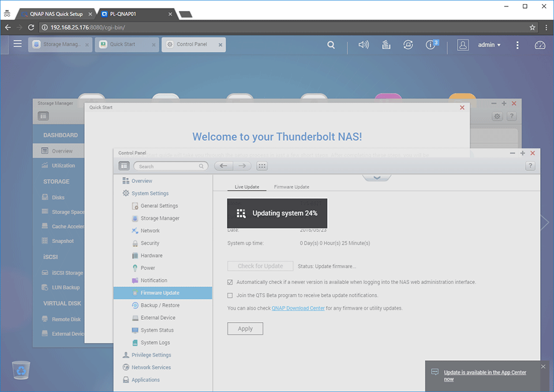Viewport: 554px width, 392px height.
Task: Open Storage Manager in Control Panel sidebar
Action: (x=160, y=218)
